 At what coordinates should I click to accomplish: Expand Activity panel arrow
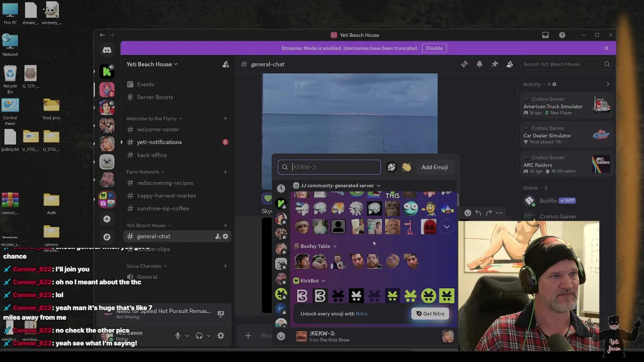608,84
